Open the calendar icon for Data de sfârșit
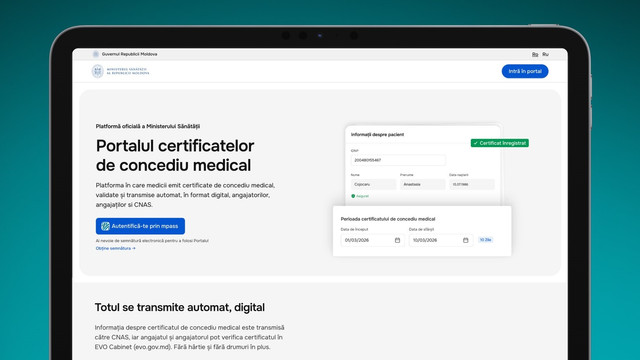 click(465, 240)
